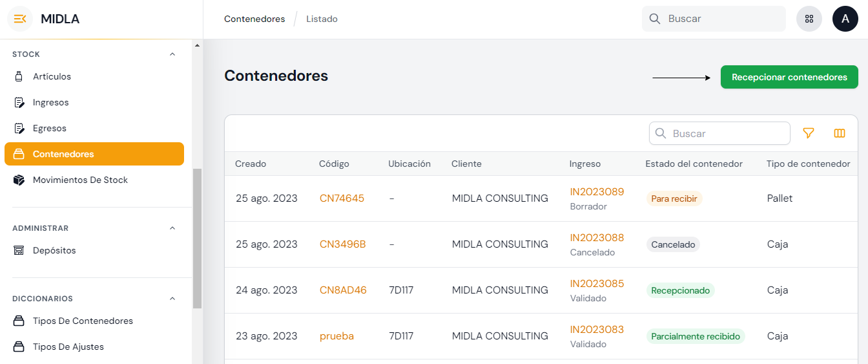Open Egresos in the sidebar menu
Image resolution: width=868 pixels, height=364 pixels.
pyautogui.click(x=50, y=128)
